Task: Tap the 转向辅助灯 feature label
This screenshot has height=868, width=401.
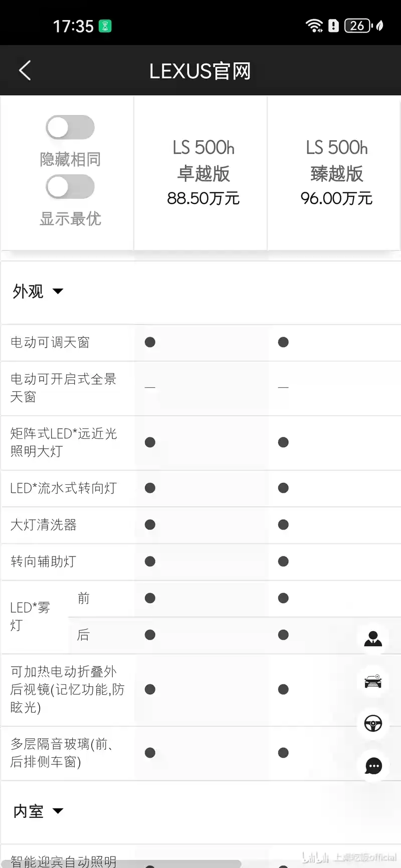Action: tap(44, 561)
